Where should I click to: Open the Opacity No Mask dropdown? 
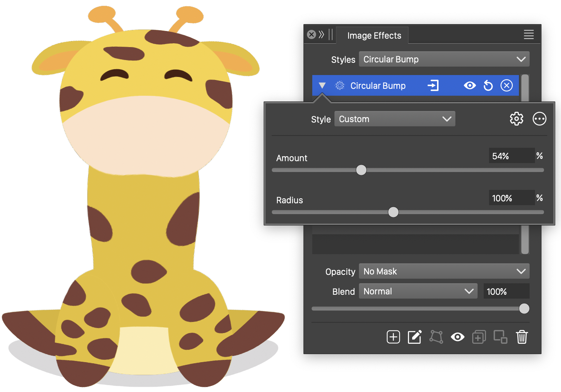(444, 271)
